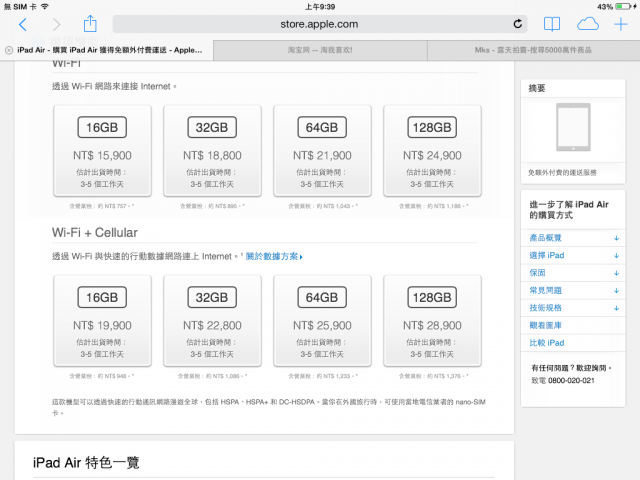Choose Wi-Fi 32GB NT$ 18,800 model
This screenshot has height=480, width=640.
[x=212, y=151]
